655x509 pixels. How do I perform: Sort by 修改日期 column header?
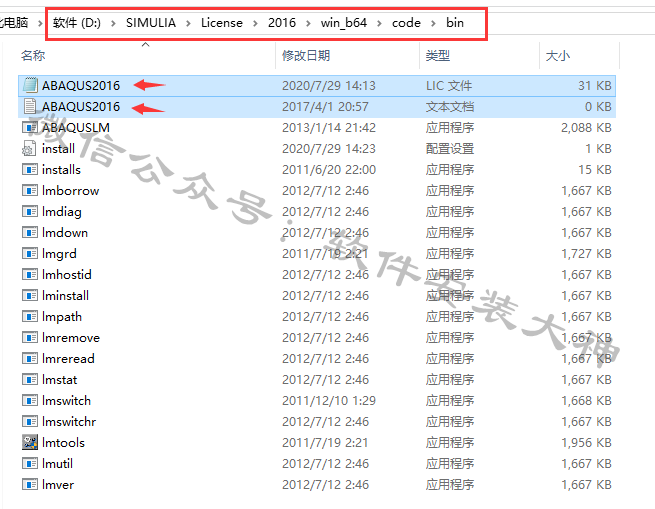[x=306, y=55]
